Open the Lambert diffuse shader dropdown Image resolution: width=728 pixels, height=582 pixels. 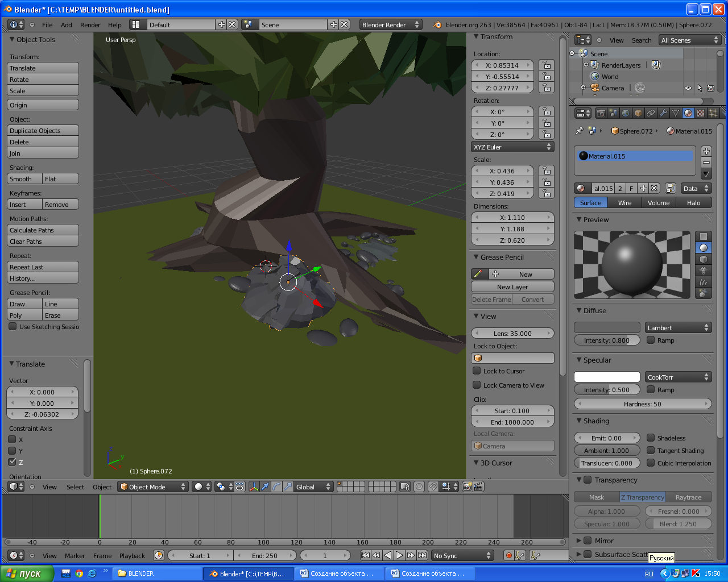click(x=678, y=327)
